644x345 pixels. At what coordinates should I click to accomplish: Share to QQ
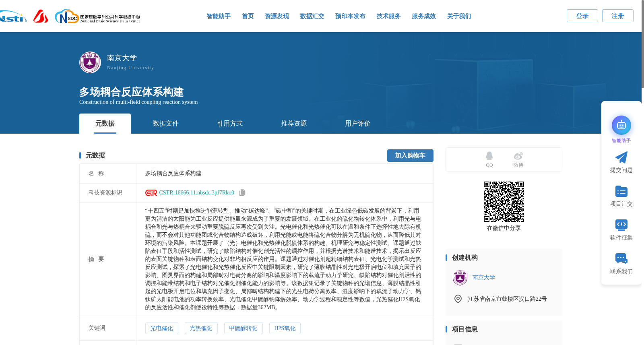point(489,159)
